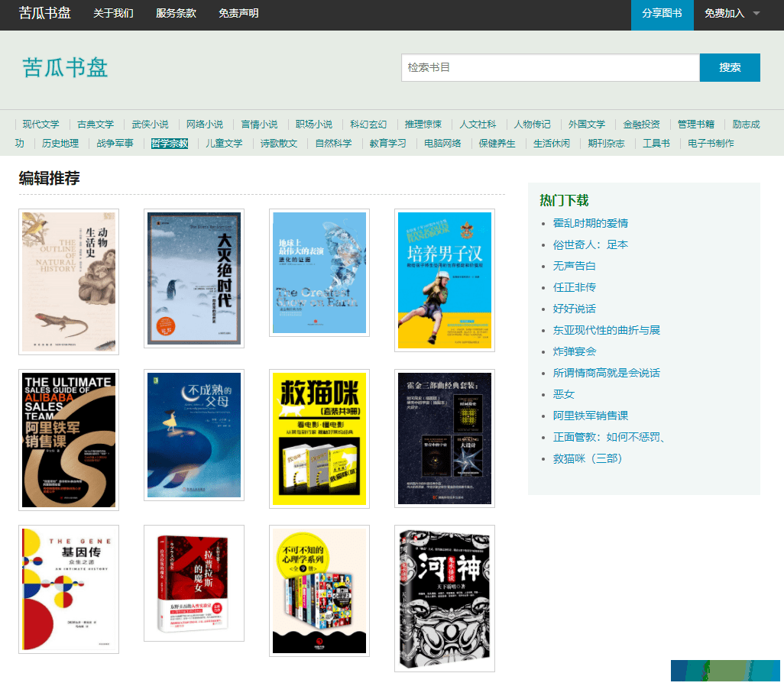Focus the 检索书目 search field
The height and width of the screenshot is (686, 784).
[550, 67]
